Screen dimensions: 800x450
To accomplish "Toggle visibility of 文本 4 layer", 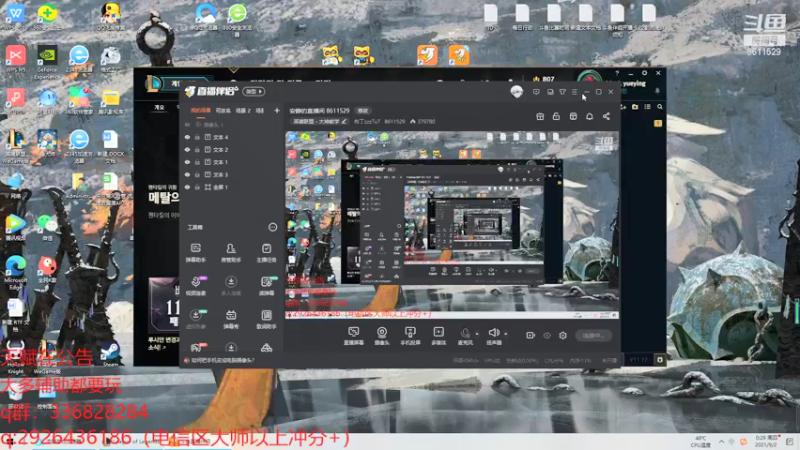I will pos(187,137).
